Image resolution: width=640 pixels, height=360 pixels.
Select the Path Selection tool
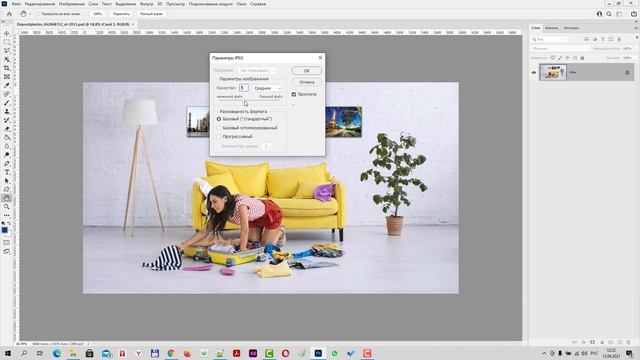coord(7,181)
